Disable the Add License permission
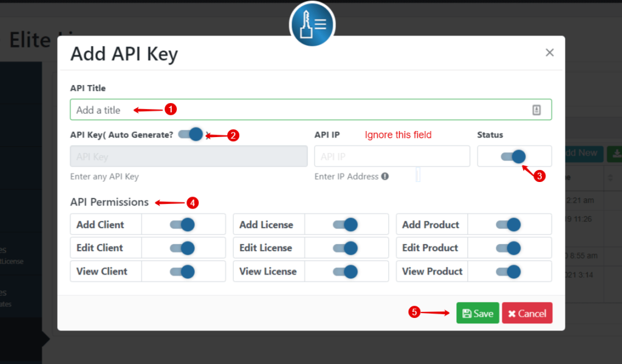 click(347, 224)
